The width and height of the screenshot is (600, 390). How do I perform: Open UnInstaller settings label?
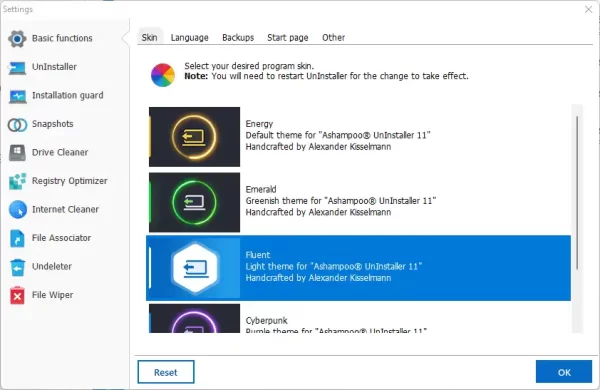54,67
